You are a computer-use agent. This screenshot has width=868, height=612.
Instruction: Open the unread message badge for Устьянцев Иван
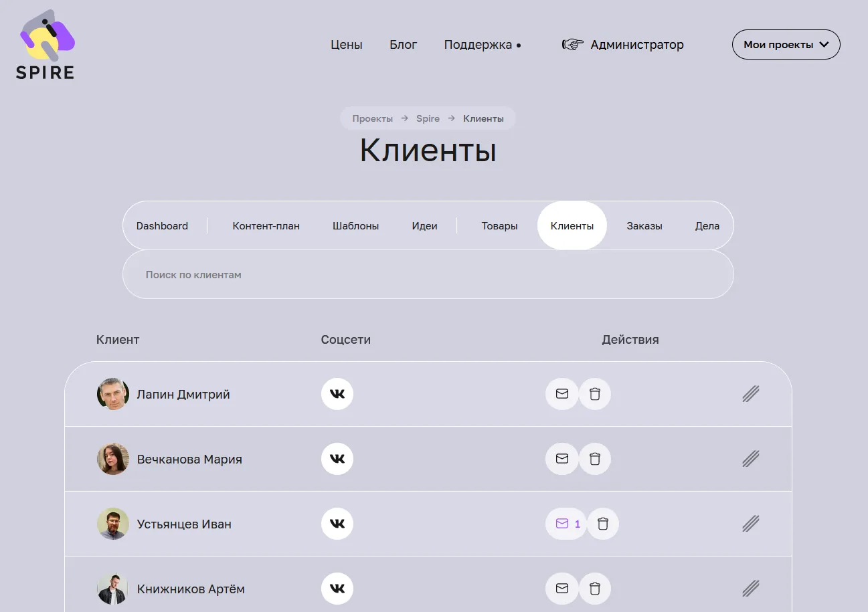566,524
